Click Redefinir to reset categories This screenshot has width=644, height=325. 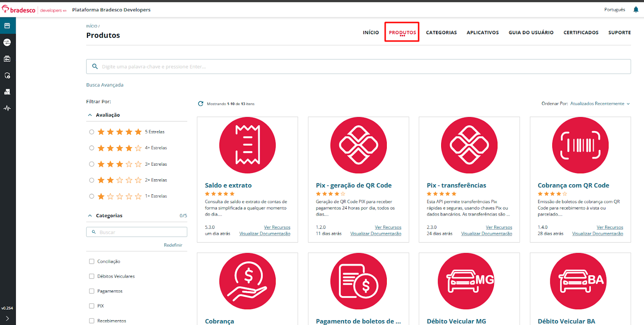pyautogui.click(x=173, y=245)
